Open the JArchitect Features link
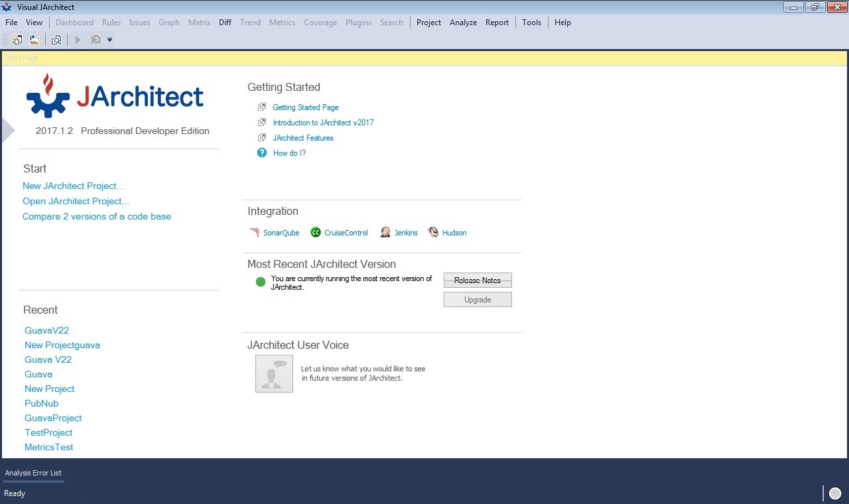 point(303,138)
